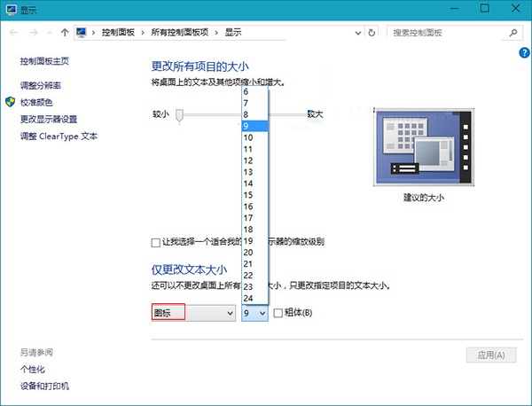Click the back navigation arrow

click(x=12, y=33)
